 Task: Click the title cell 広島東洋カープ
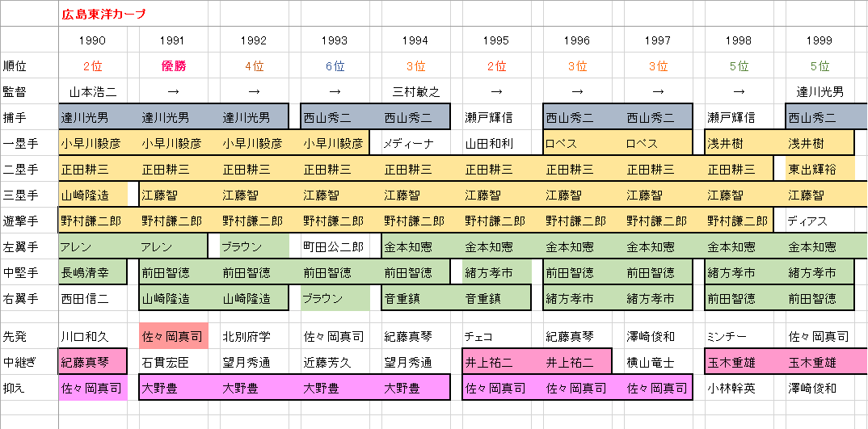click(x=103, y=15)
